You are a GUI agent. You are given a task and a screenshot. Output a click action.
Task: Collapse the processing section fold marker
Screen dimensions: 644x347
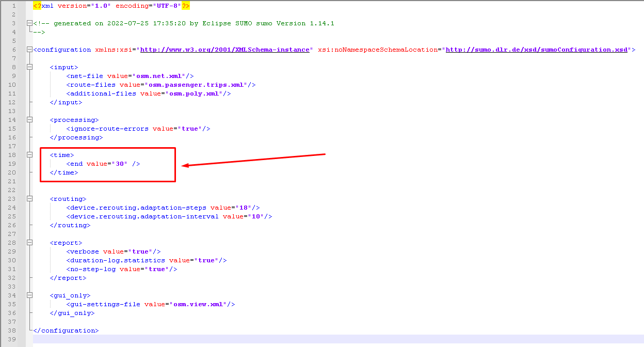(x=29, y=119)
